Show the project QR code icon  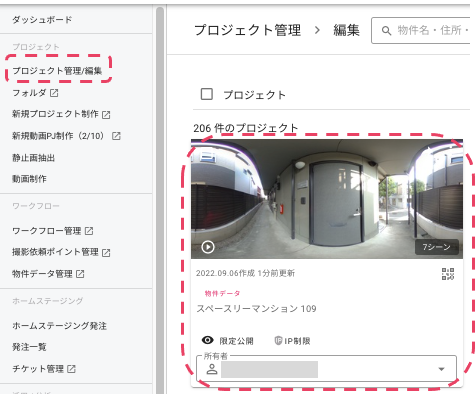(448, 274)
